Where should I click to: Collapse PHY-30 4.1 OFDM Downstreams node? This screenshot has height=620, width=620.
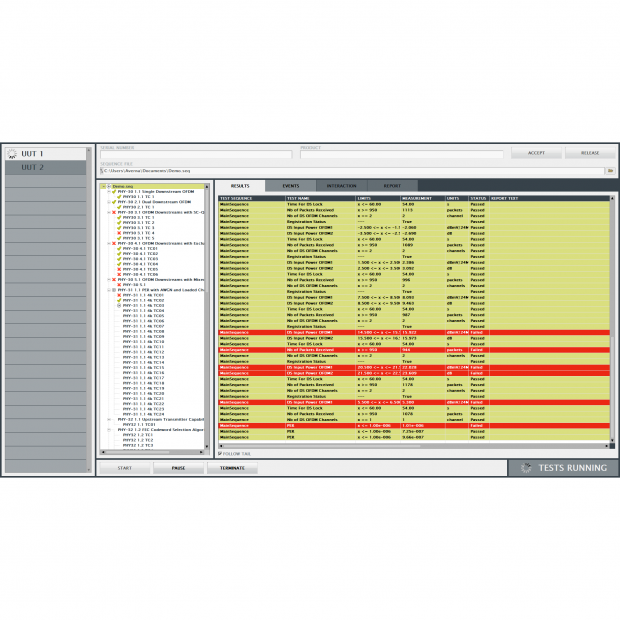tap(108, 243)
